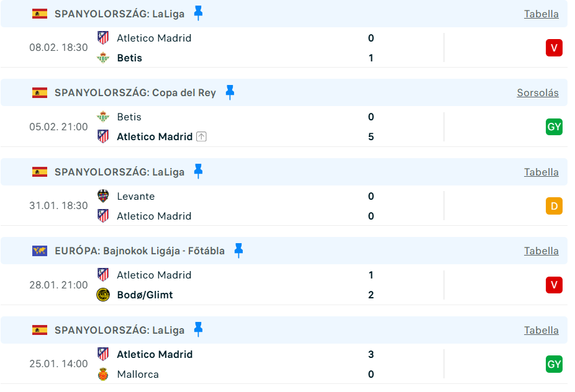This screenshot has width=575, height=392.
Task: Click the Levante team crest
Action: pos(103,196)
